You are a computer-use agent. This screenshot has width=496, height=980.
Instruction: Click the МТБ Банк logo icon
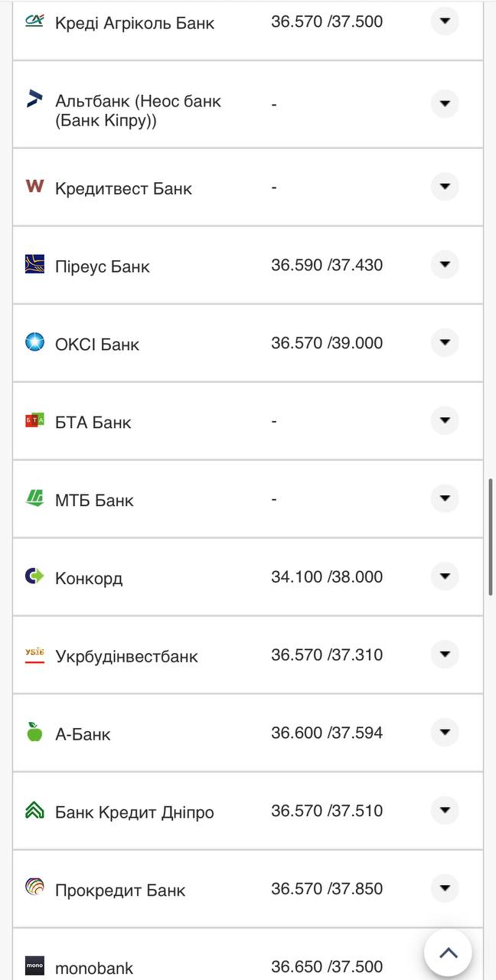pyautogui.click(x=34, y=498)
